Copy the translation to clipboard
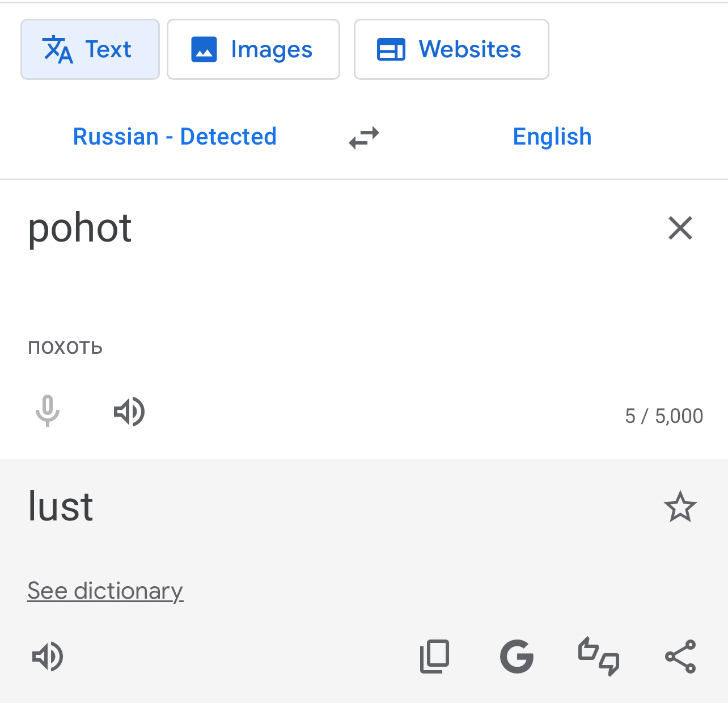The image size is (728, 703). tap(435, 657)
